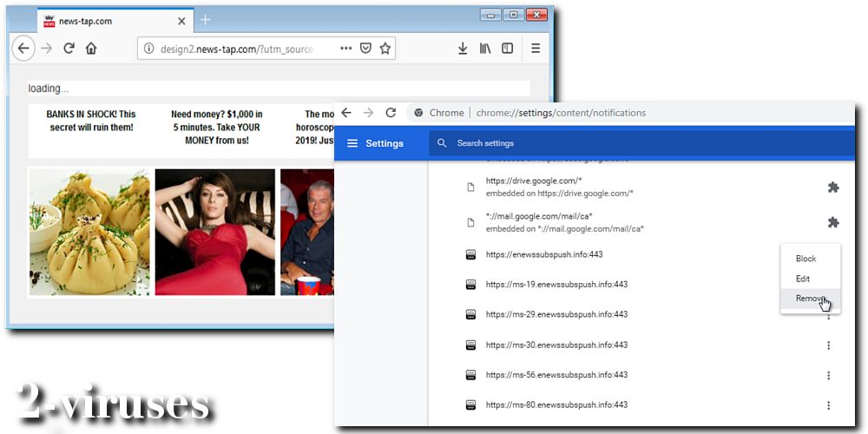The width and height of the screenshot is (868, 434).
Task: Open Chrome Settings hamburger menu
Action: pyautogui.click(x=352, y=143)
